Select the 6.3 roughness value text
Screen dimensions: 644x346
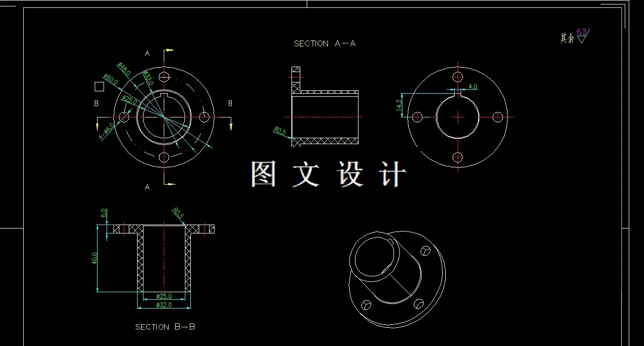point(581,31)
